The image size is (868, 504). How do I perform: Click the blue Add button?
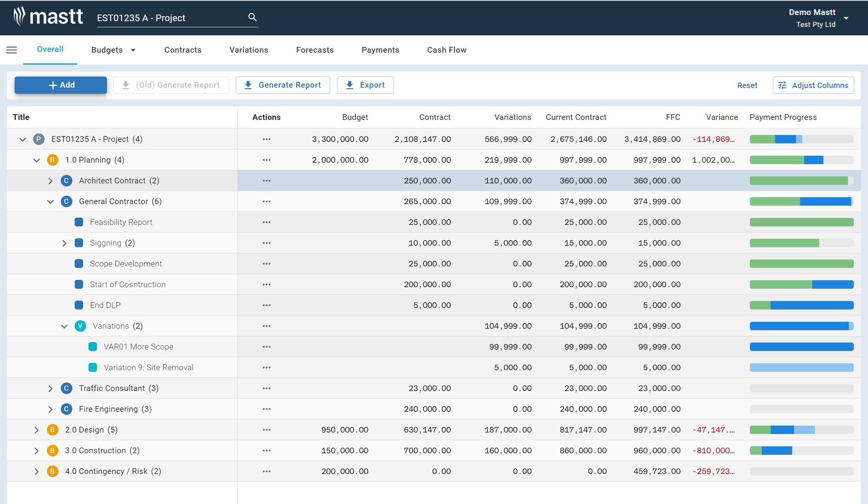[x=61, y=85]
